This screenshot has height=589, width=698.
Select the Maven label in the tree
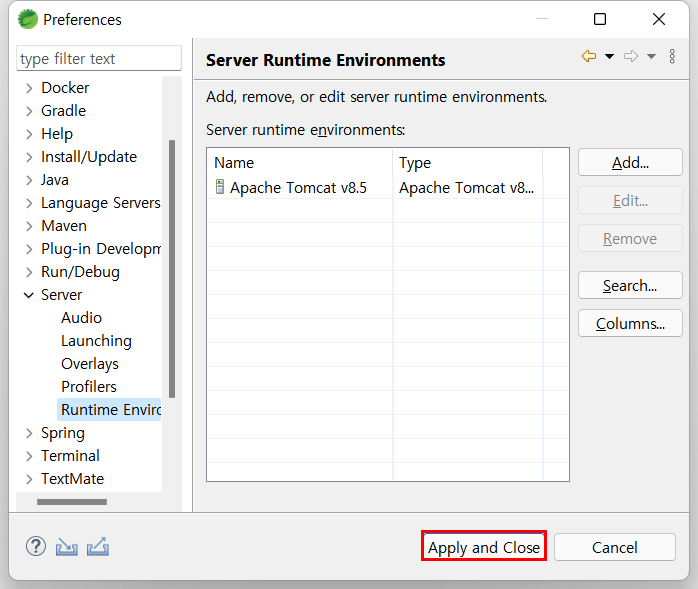coord(64,226)
